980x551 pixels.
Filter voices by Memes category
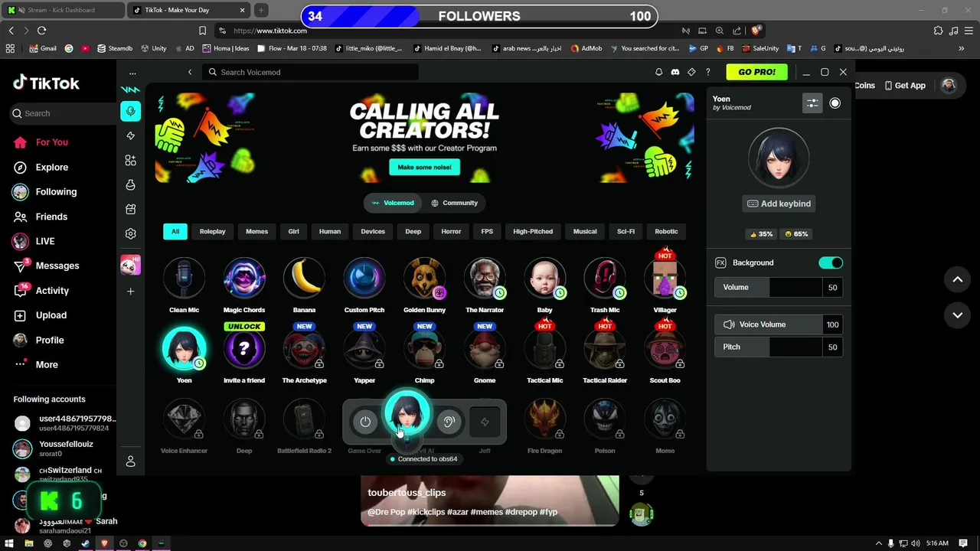point(256,231)
